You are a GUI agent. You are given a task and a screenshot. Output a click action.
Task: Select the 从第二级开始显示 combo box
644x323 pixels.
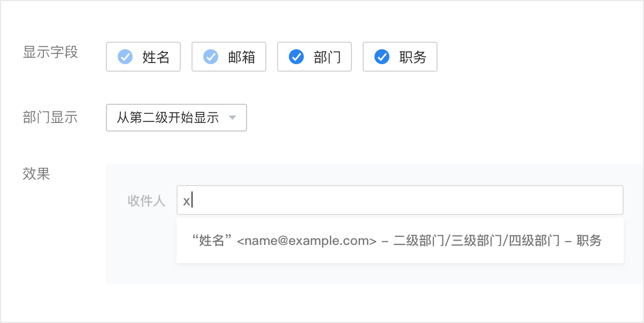tap(177, 118)
